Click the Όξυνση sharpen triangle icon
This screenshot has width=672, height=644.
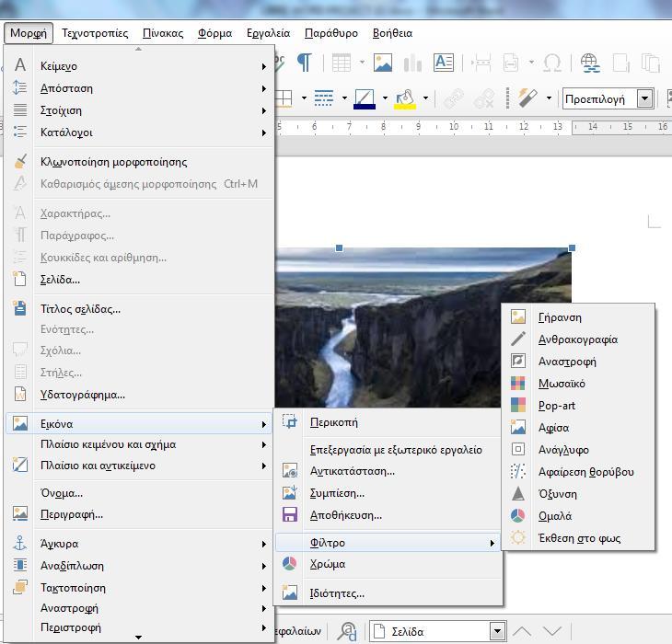tap(517, 493)
